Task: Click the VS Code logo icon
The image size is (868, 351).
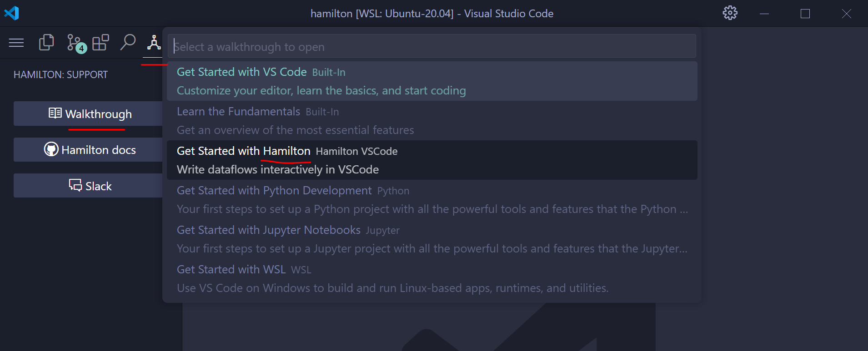Action: pyautogui.click(x=12, y=13)
